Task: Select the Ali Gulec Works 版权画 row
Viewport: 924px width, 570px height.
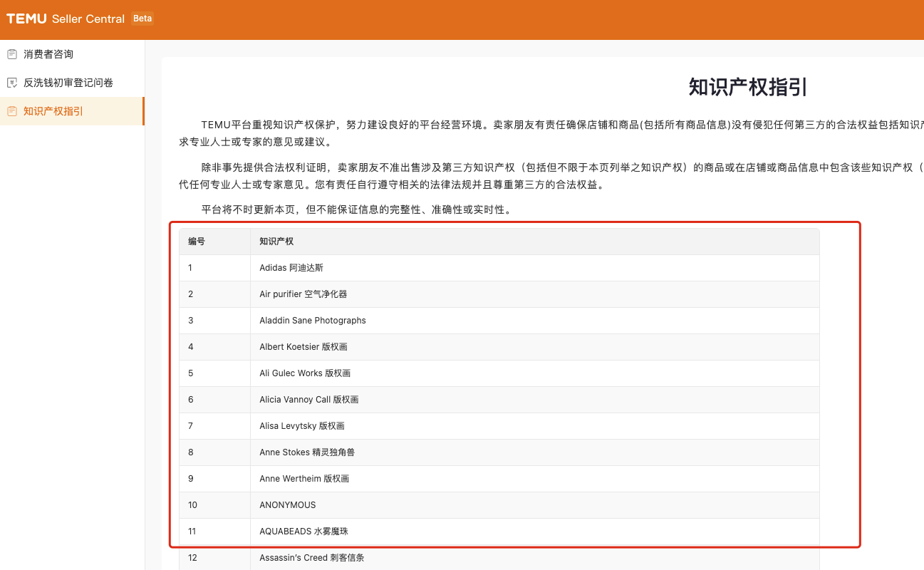Action: (x=499, y=373)
